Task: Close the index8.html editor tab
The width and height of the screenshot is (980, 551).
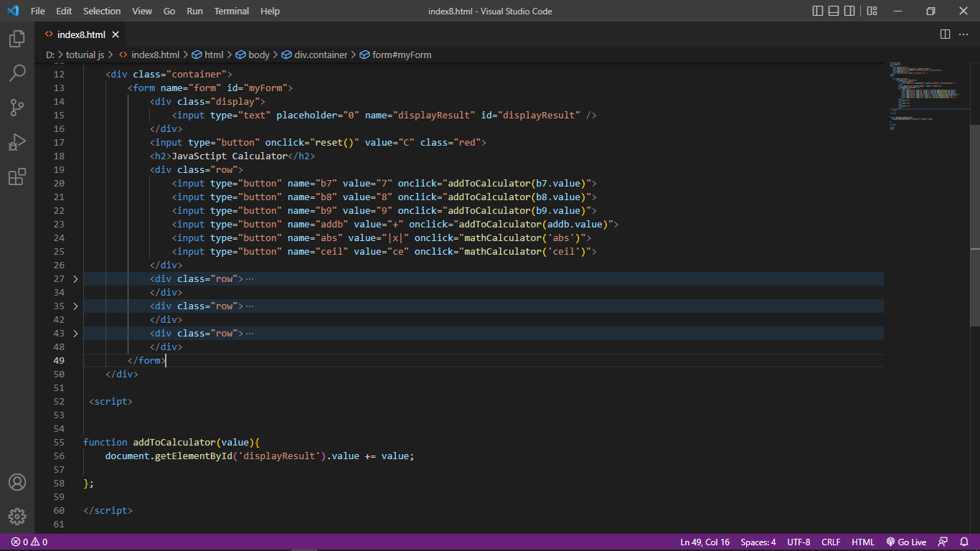Action: tap(116, 34)
